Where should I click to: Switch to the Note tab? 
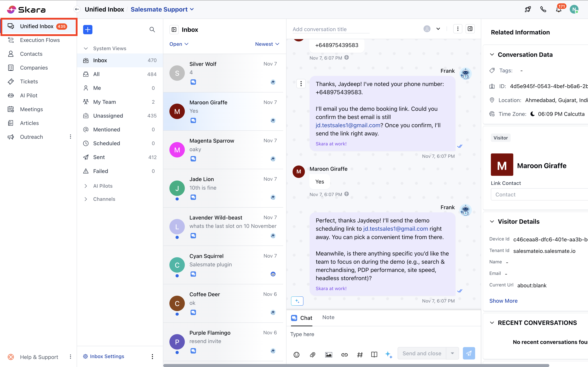click(x=328, y=317)
